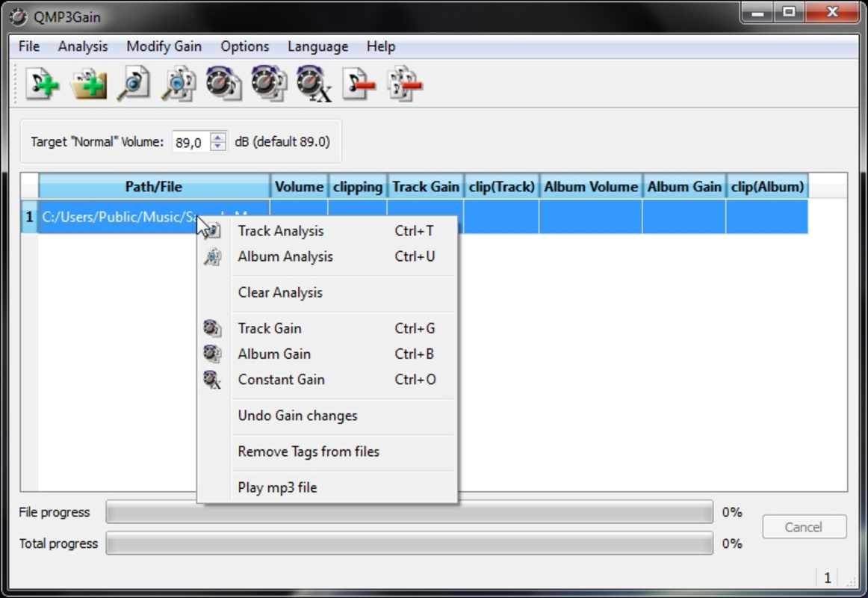Click the Add File toolbar icon
Screen dimensions: 868x598
pos(42,84)
